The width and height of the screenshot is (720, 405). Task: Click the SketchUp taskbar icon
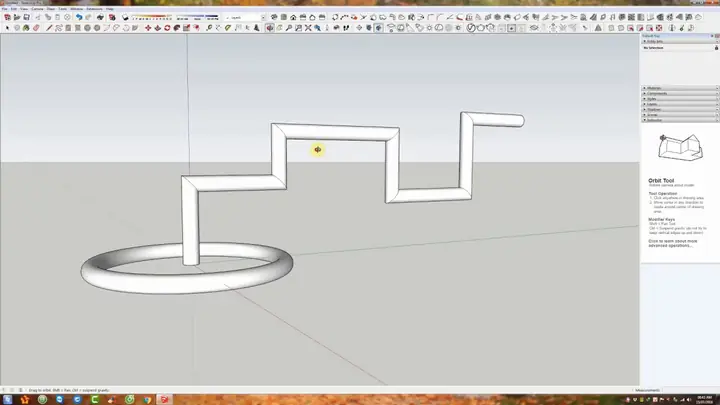pos(164,399)
